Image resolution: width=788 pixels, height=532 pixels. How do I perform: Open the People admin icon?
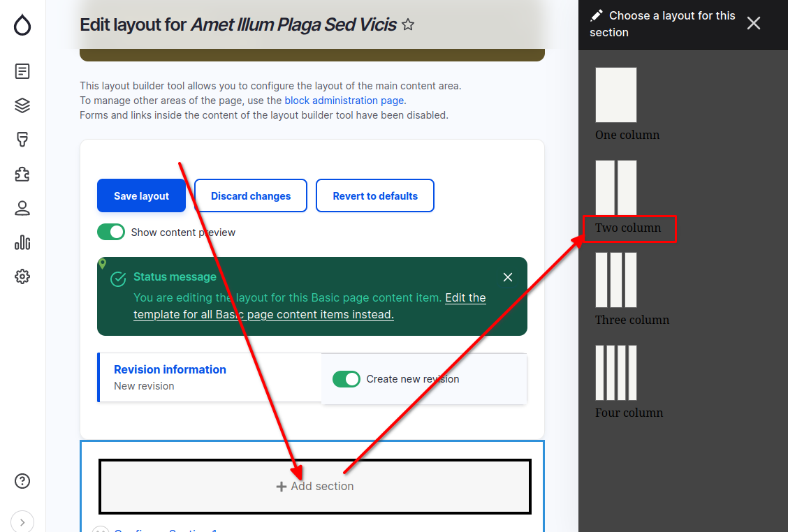click(22, 207)
